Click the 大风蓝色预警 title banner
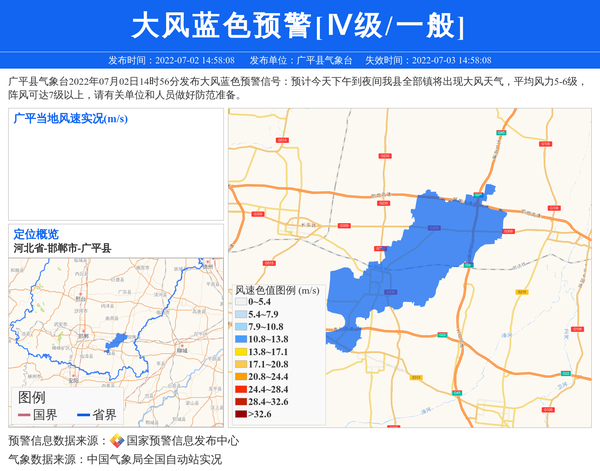 coord(298,26)
